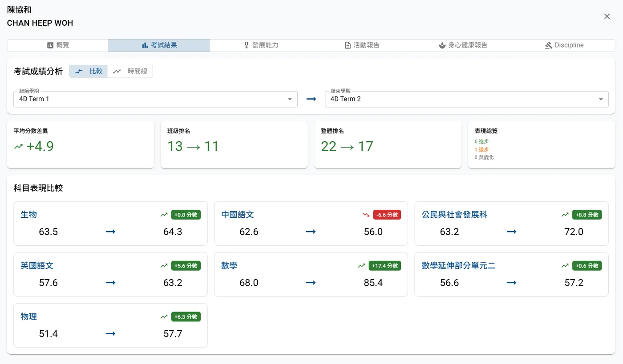Select the 考試結果 tab

click(159, 45)
